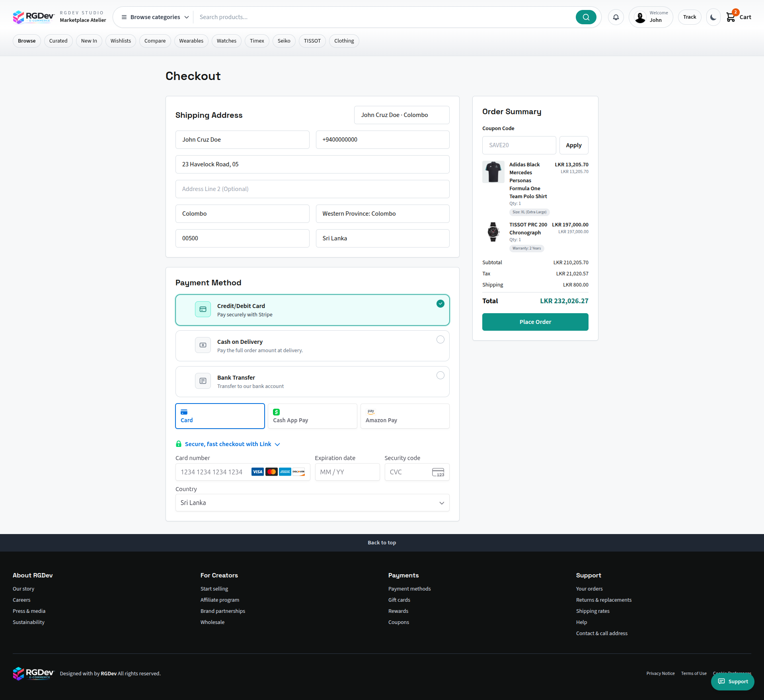
Task: Click the RGDev logo in the header
Action: click(33, 17)
